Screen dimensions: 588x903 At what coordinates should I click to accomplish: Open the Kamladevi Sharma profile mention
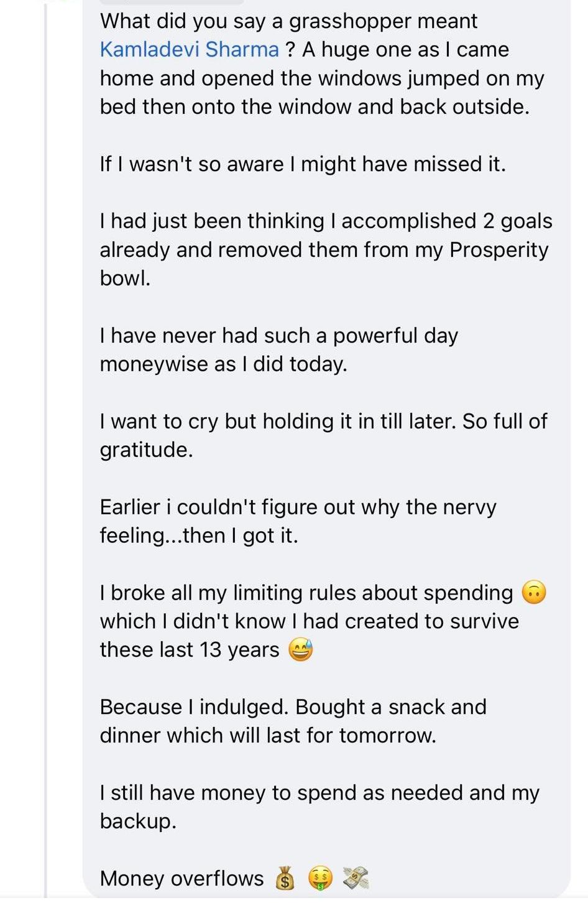(x=189, y=50)
